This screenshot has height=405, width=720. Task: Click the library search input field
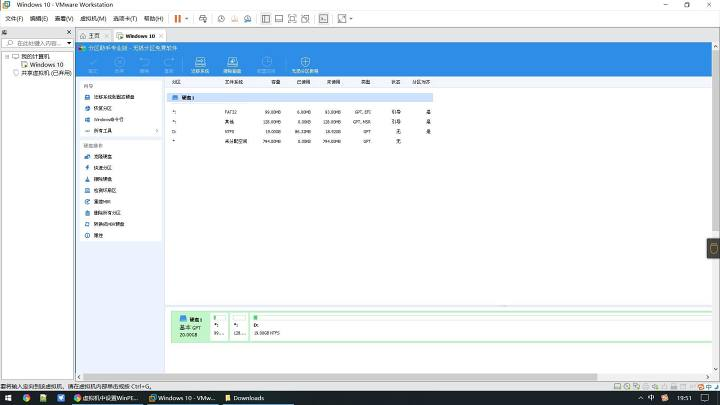pos(35,43)
